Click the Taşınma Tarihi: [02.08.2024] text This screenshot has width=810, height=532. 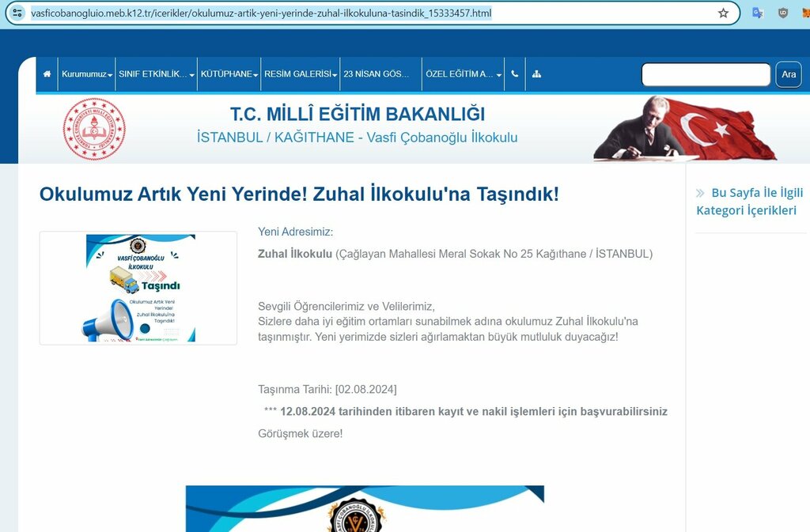click(327, 390)
